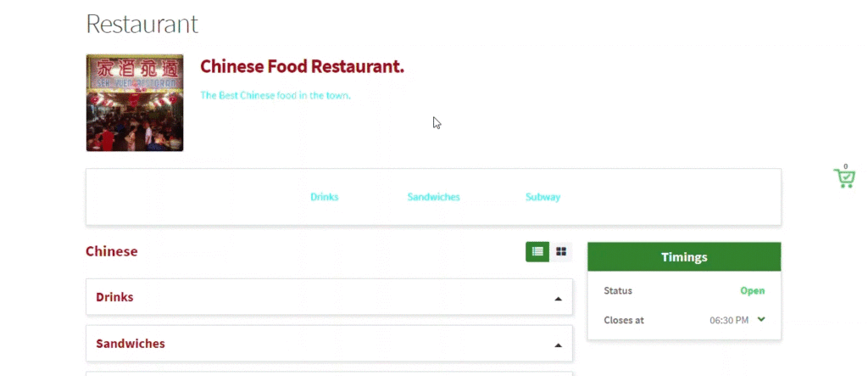Screen dimensions: 868x376
Task: Collapse the Sandwiches accordion arrow
Action: click(558, 345)
